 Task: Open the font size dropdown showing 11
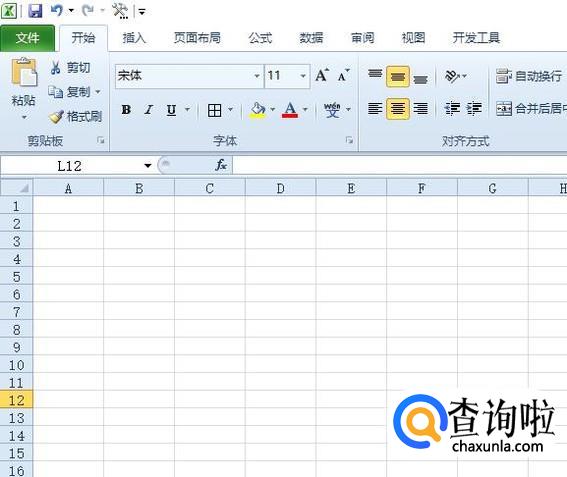[303, 76]
